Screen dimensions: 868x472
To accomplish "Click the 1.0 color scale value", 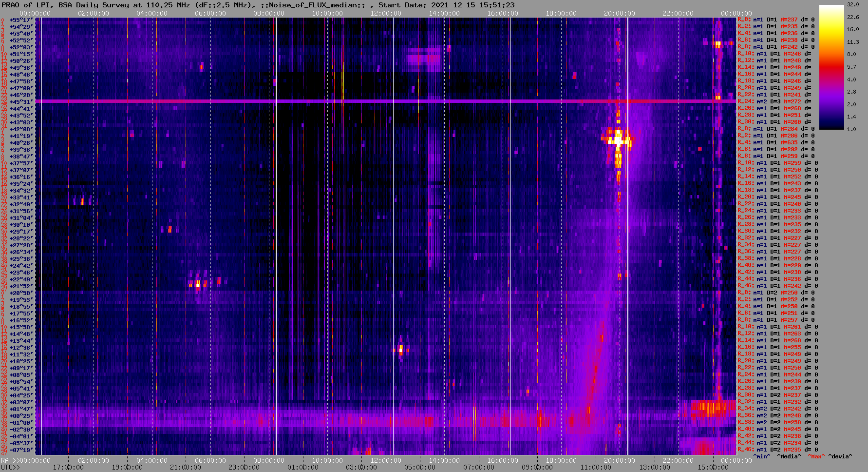I will click(x=851, y=129).
